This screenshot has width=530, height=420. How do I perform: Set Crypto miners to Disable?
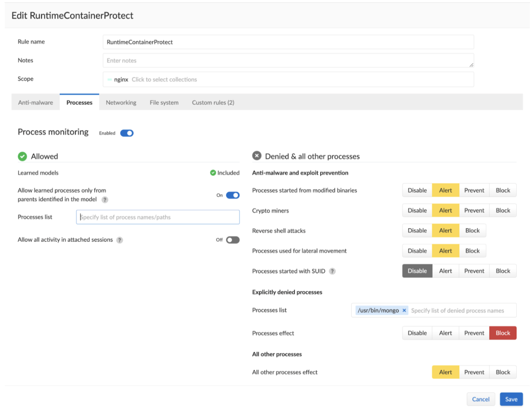coord(417,210)
